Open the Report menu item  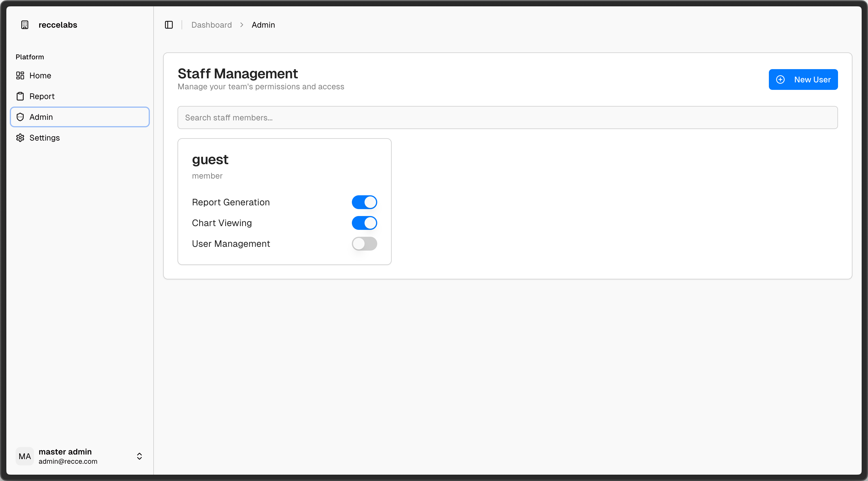click(x=42, y=96)
